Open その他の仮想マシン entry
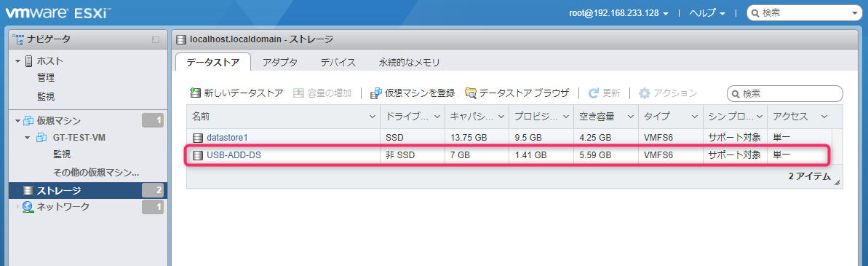This screenshot has height=266, width=868. (x=96, y=172)
